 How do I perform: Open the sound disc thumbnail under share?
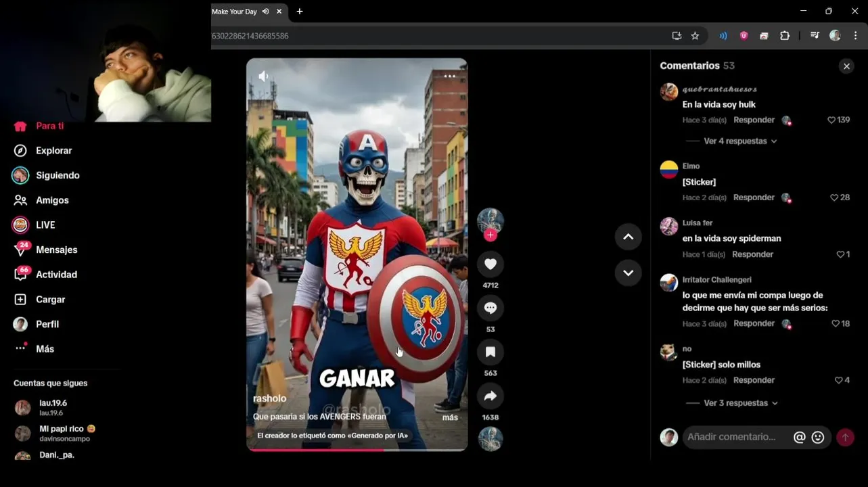490,439
